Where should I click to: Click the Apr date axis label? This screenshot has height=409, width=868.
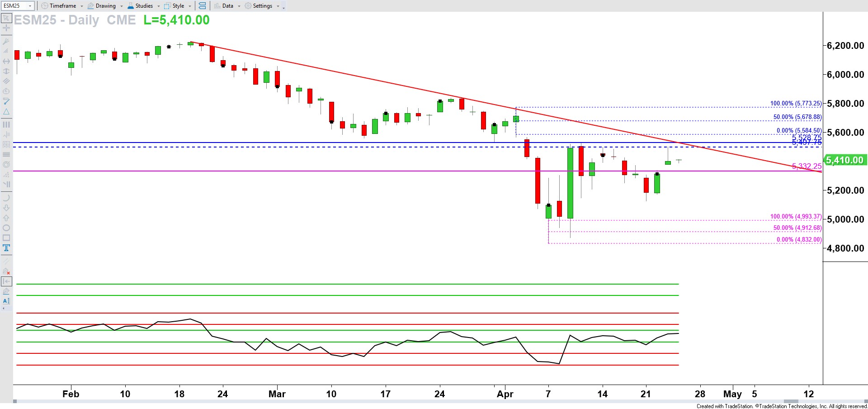point(505,394)
